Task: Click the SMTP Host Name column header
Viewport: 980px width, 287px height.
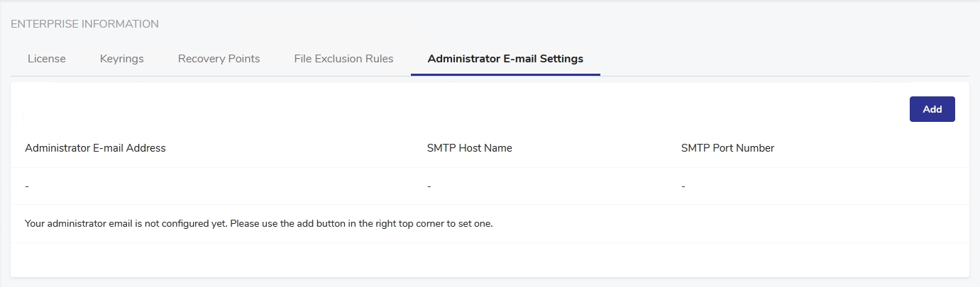Action: tap(469, 148)
